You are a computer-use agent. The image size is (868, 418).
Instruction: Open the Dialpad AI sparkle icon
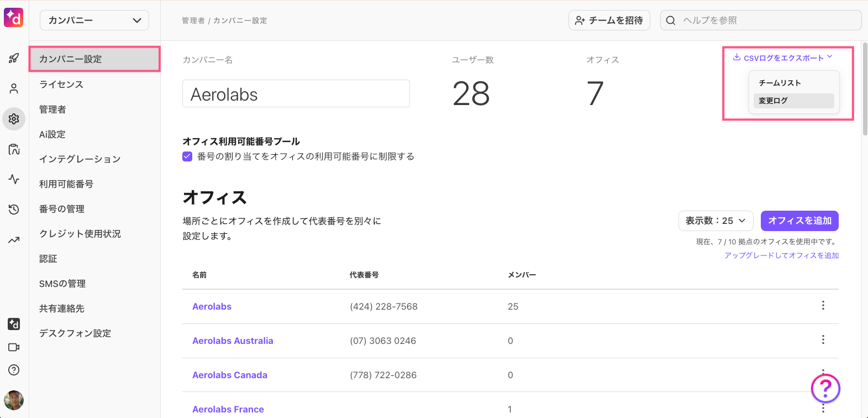14,324
